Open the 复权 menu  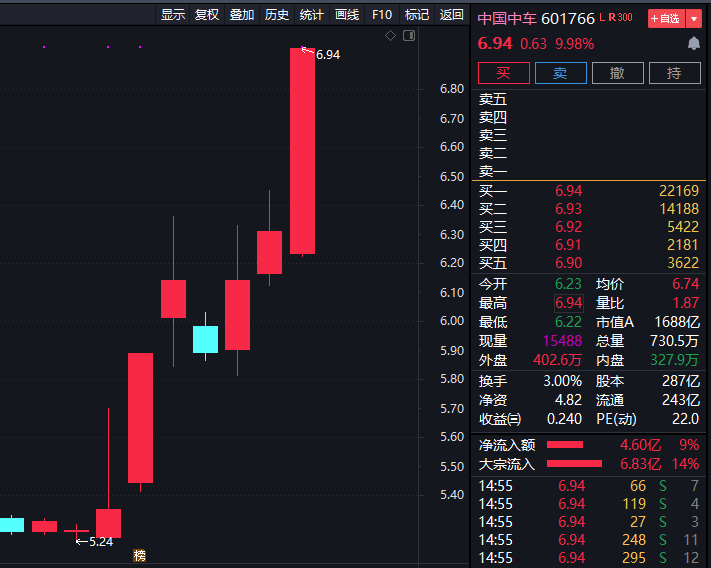(x=207, y=15)
